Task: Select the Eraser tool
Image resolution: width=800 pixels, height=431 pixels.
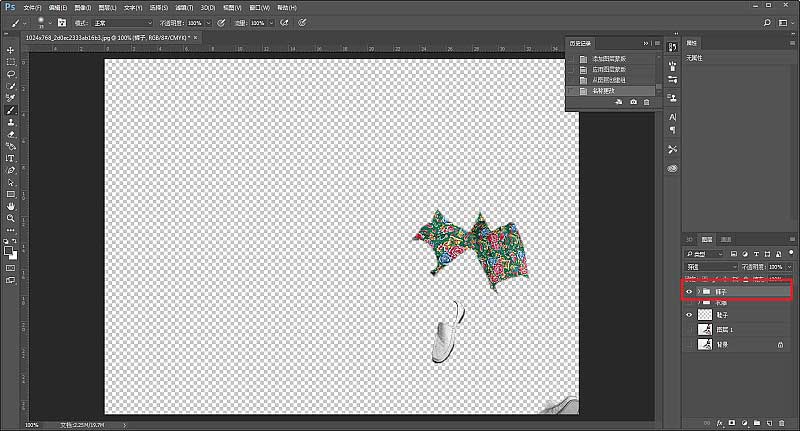Action: 10,135
